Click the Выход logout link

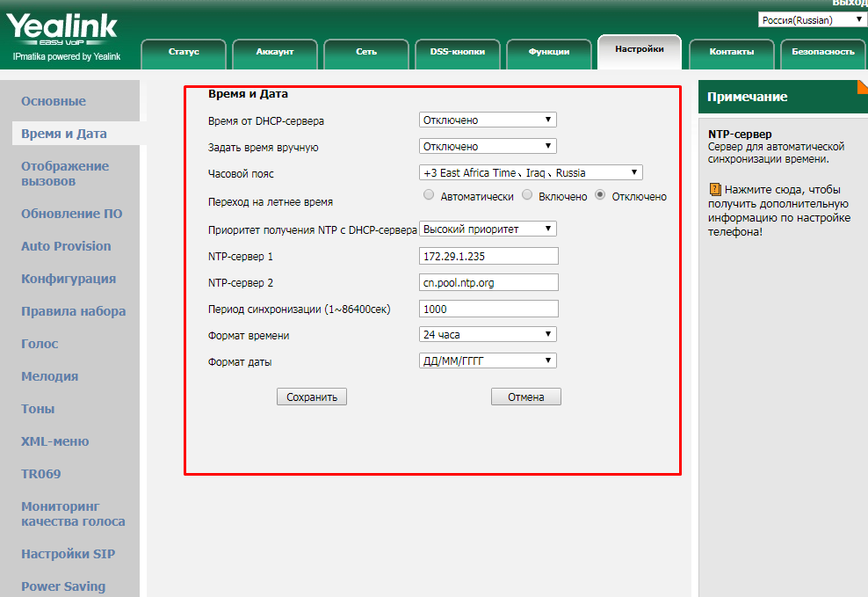850,4
